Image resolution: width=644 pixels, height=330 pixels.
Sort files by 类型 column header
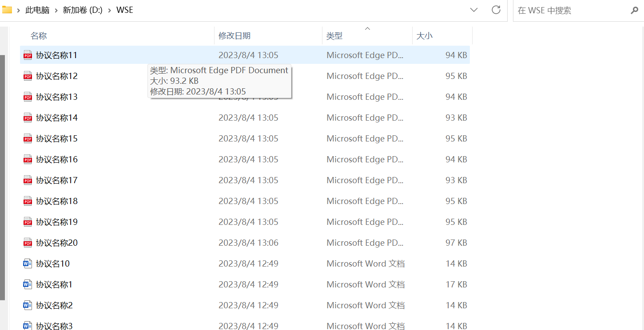[367, 36]
